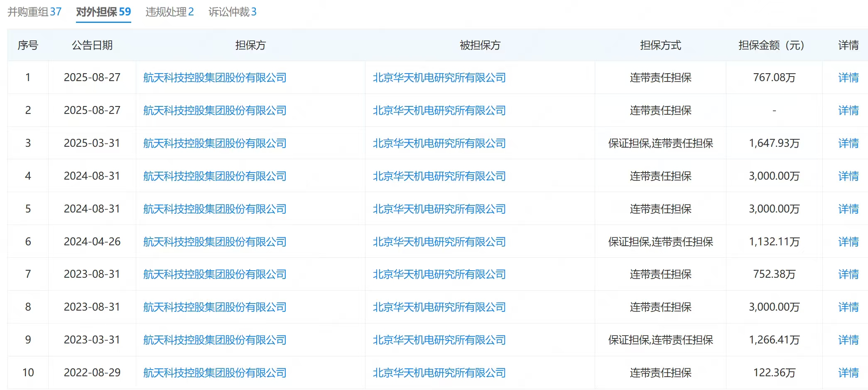
Task: Click the date 2022-08-29
Action: coord(92,373)
